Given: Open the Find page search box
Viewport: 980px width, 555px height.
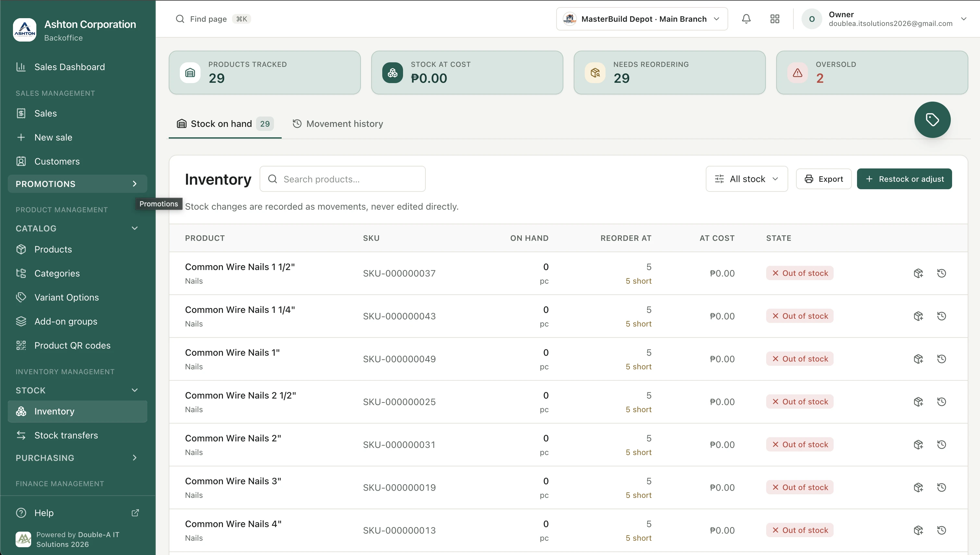Looking at the screenshot, I should (214, 19).
